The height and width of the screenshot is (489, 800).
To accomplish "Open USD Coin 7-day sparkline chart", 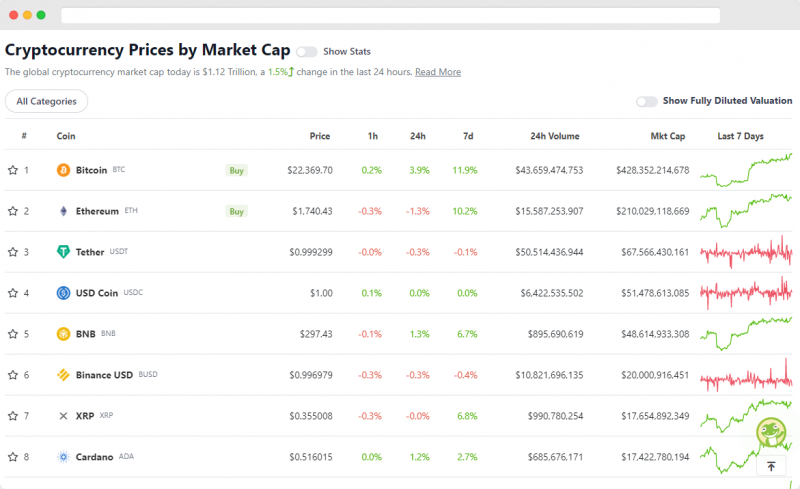I will click(746, 293).
